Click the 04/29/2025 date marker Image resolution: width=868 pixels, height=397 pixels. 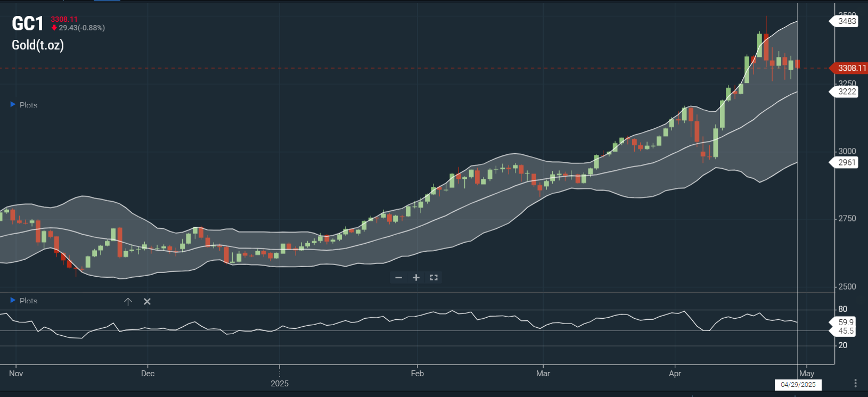pos(798,385)
